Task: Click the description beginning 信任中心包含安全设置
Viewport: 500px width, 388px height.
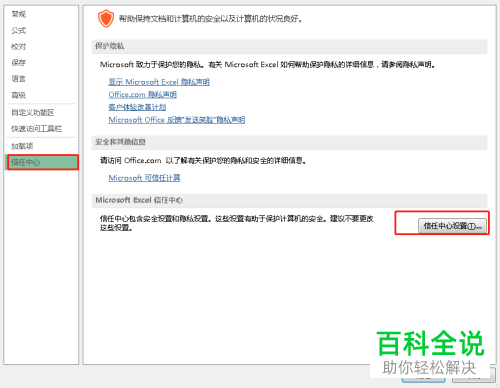Action: (x=237, y=223)
